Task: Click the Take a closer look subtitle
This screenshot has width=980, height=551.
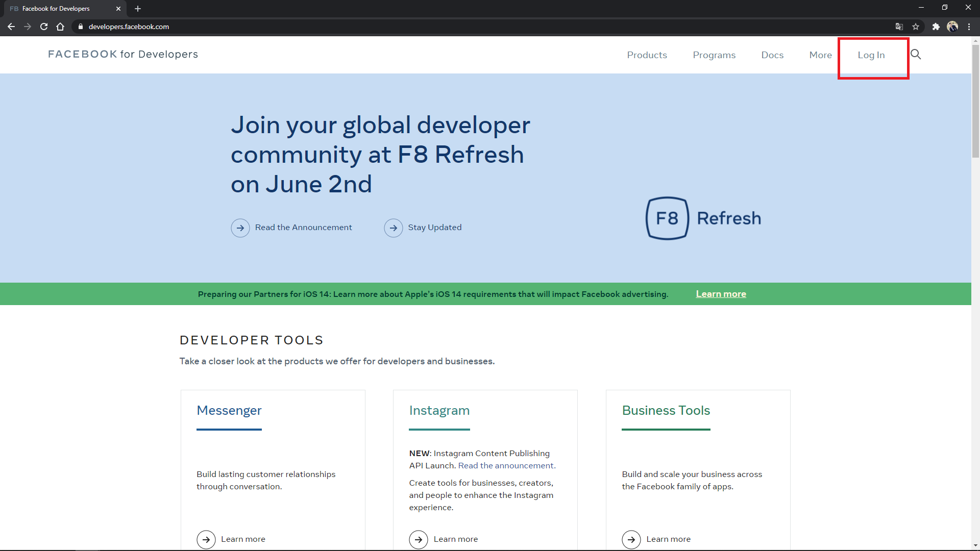Action: pos(337,361)
